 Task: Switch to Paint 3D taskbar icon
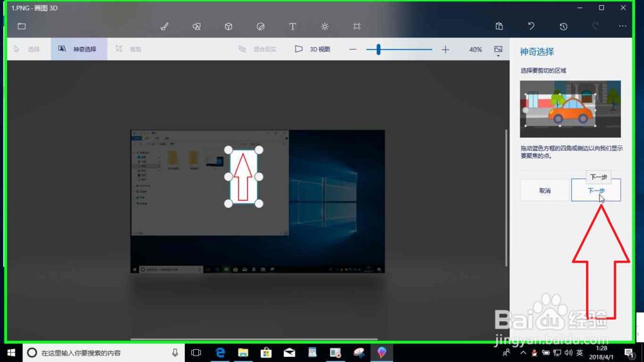[x=382, y=352]
